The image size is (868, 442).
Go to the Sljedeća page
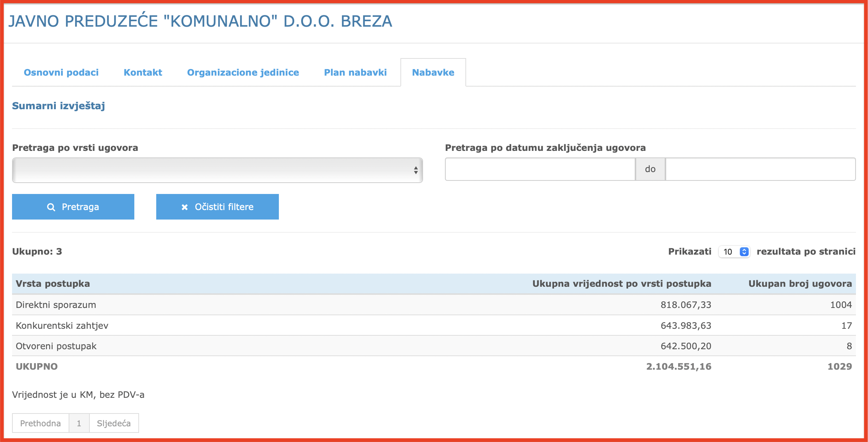tap(114, 423)
